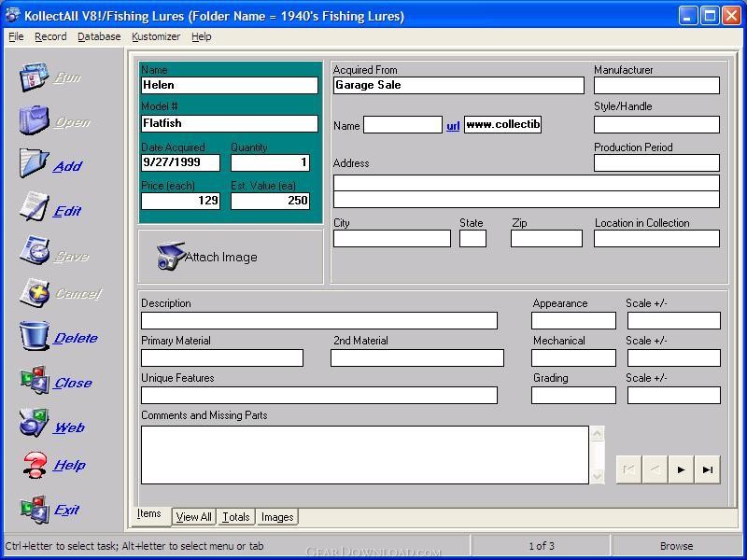
Task: Click the red question mark Help icon
Action: click(x=35, y=465)
